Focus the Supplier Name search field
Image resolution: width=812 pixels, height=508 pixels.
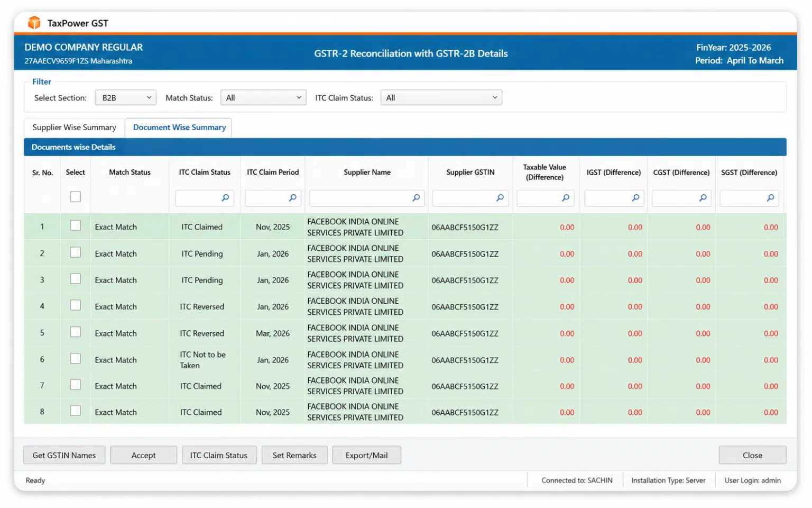[x=367, y=198]
